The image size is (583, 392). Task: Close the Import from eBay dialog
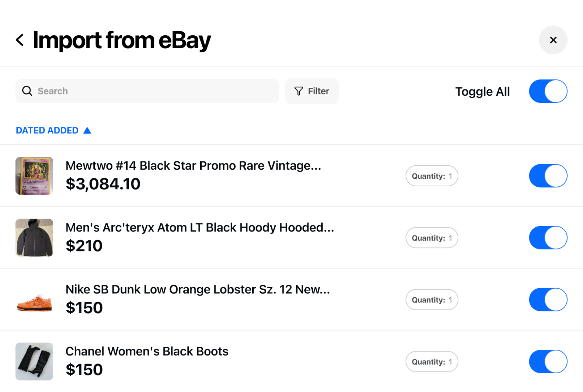(x=553, y=40)
